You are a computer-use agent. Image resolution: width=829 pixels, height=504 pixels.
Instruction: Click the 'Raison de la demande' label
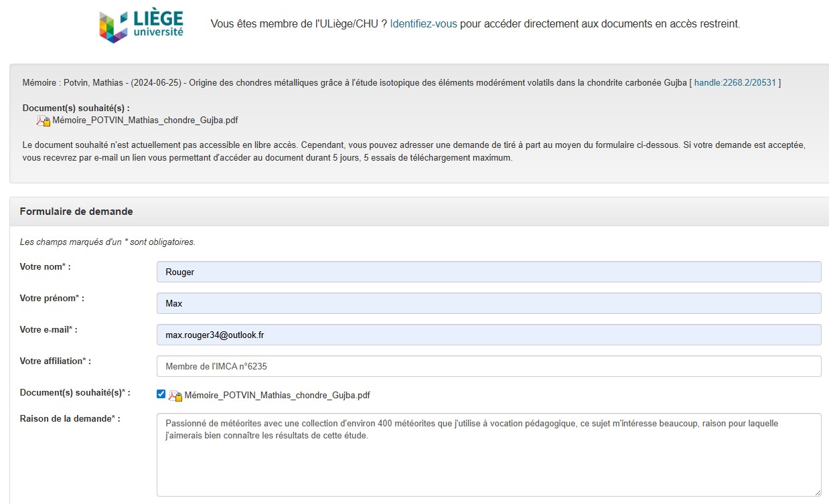(x=70, y=419)
